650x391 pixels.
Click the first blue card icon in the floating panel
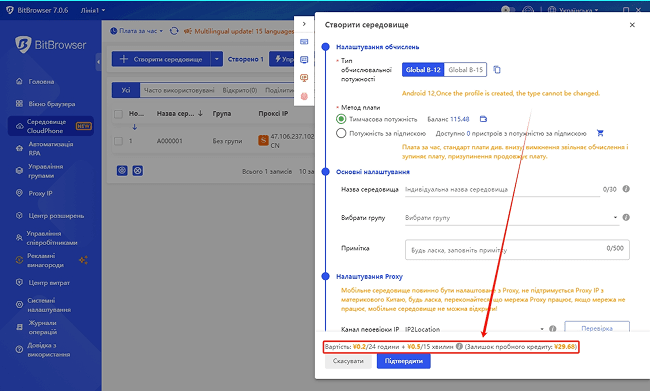pos(304,41)
